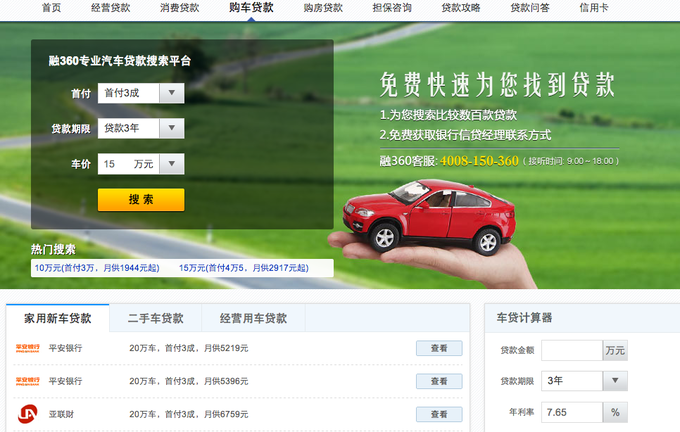Viewport: 680px width, 432px height.
Task: Click the 车贷计算器 panel heading
Action: [x=524, y=318]
